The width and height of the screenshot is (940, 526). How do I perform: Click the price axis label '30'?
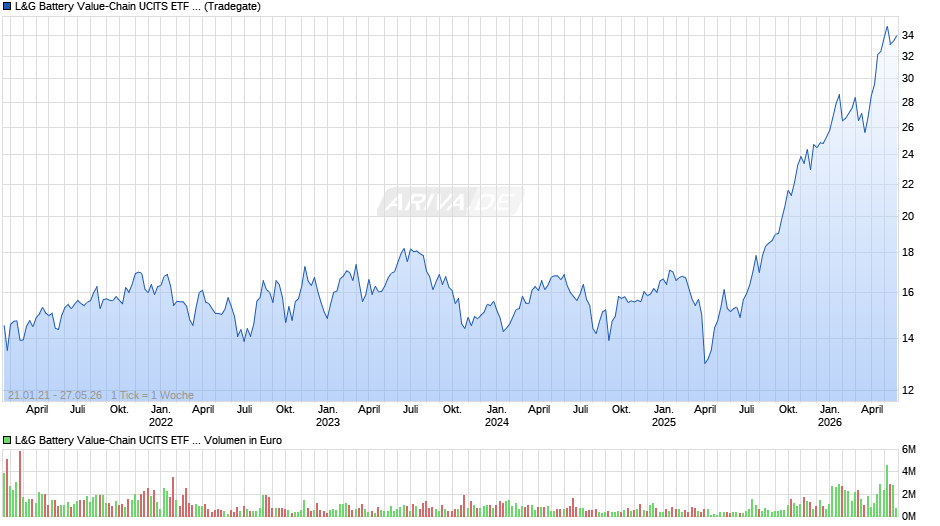point(908,79)
